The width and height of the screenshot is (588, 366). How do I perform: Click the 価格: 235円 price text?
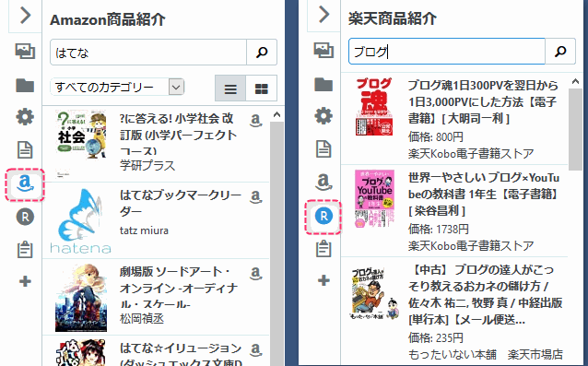tap(436, 337)
